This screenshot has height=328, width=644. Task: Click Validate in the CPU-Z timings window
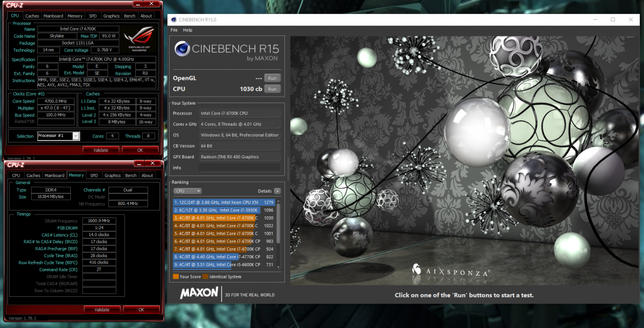pos(102,310)
